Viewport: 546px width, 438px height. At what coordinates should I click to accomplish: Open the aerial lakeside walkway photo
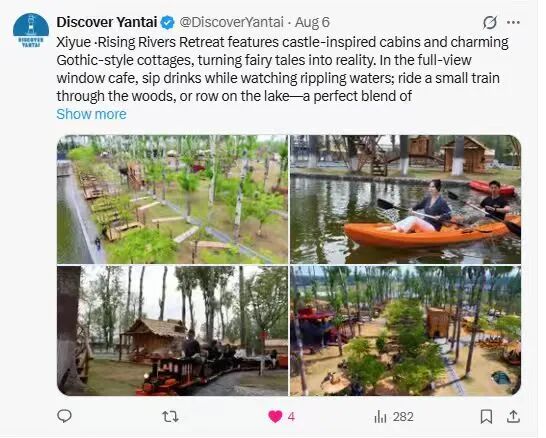click(x=173, y=199)
